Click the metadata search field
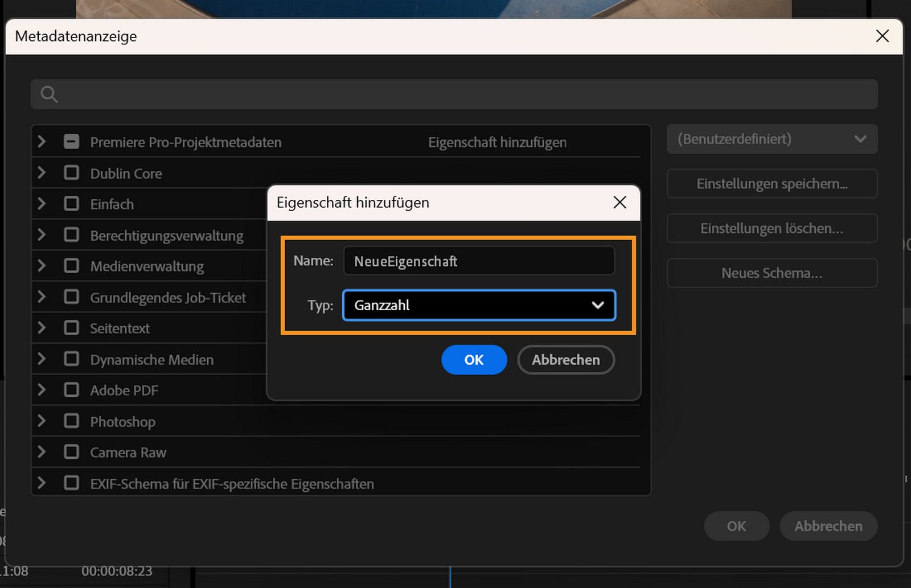The width and height of the screenshot is (911, 588). click(x=454, y=94)
